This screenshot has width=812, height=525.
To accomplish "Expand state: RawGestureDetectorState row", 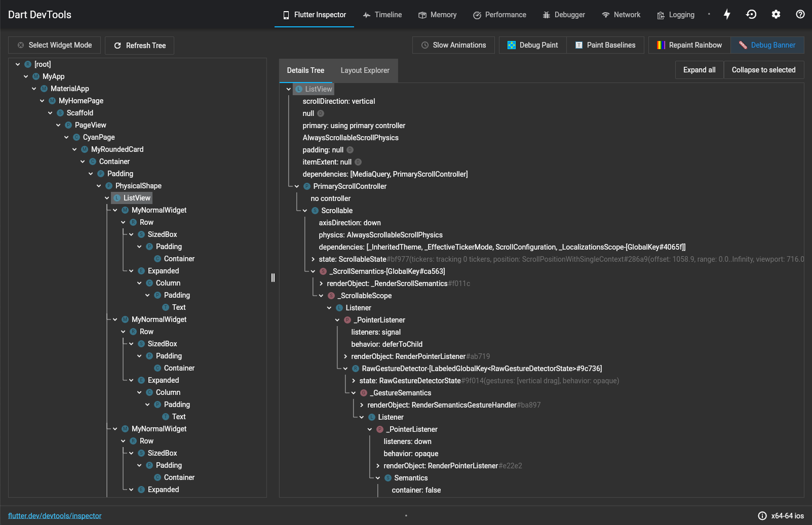I will pos(354,381).
